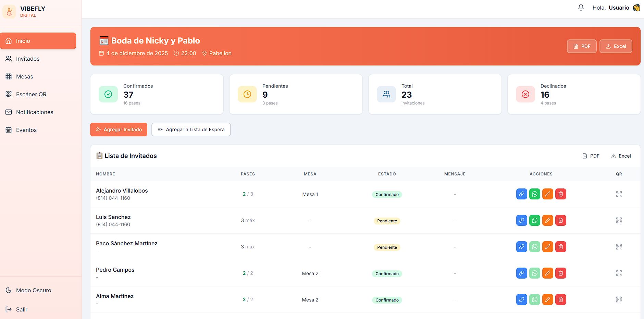
Task: Click Agregar a Lista de Espera
Action: coord(191,130)
